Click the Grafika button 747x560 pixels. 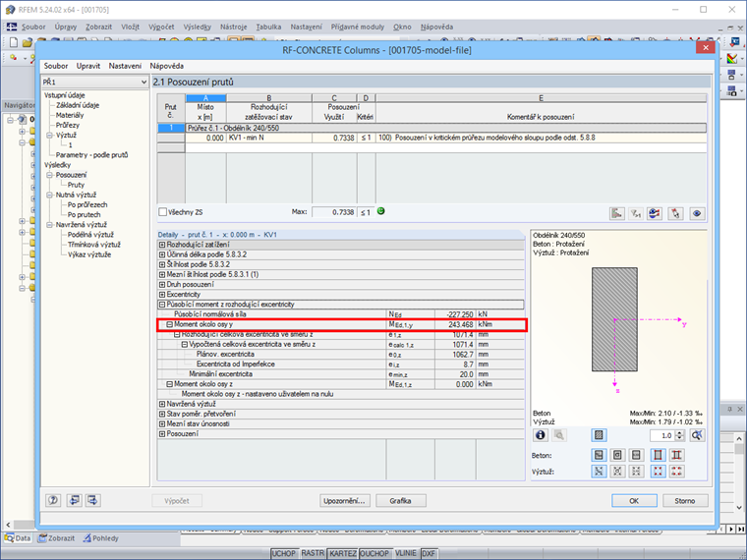400,500
